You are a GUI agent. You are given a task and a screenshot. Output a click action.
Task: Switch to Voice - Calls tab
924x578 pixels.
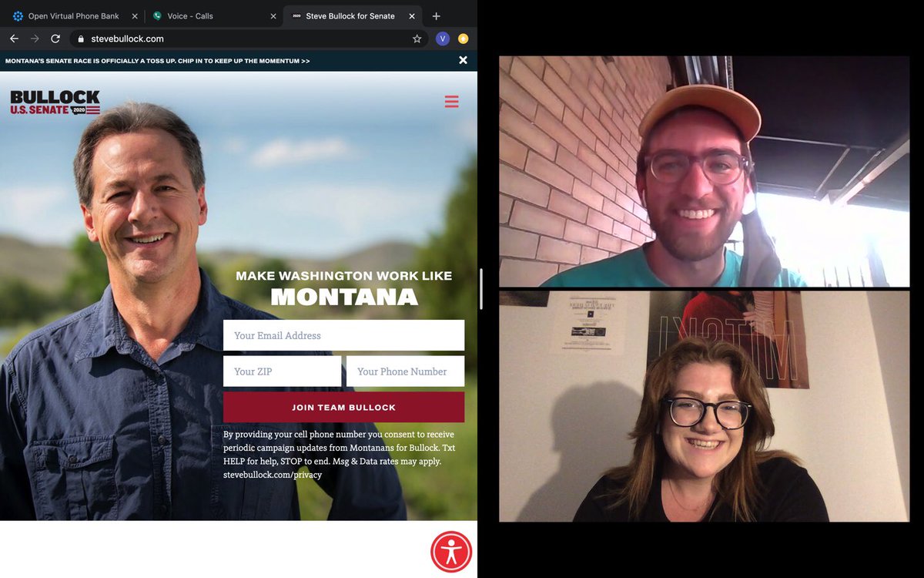point(213,15)
